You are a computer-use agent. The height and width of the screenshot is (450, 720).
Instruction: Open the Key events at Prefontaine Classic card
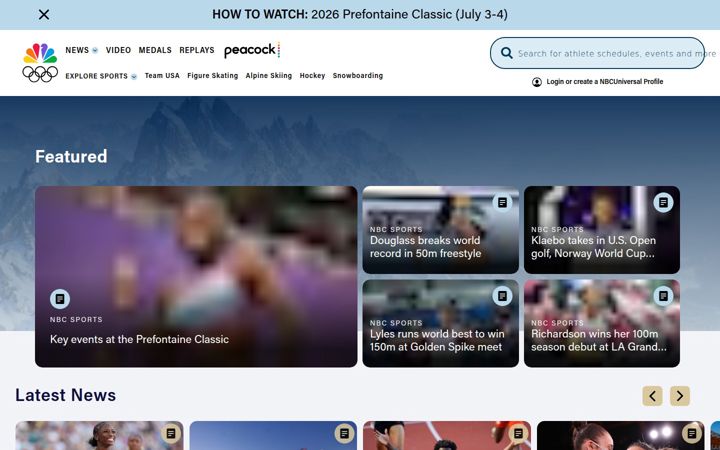tap(196, 276)
